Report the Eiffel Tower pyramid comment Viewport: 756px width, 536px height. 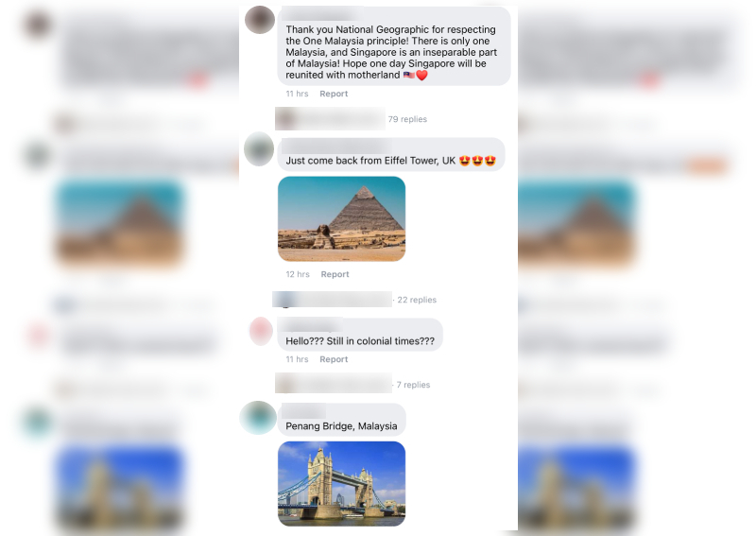[x=335, y=274]
